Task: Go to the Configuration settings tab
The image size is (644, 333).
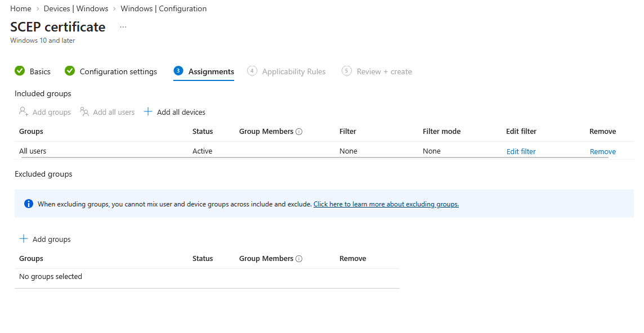Action: click(x=118, y=71)
